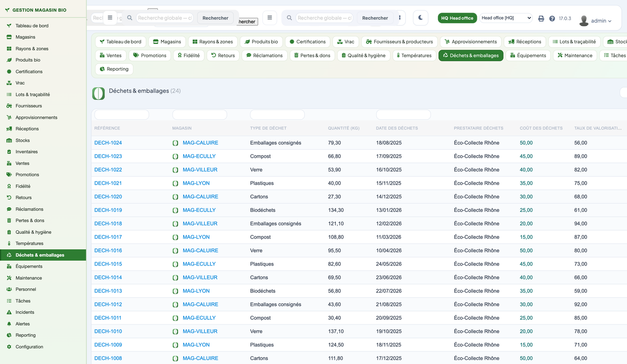627x364 pixels.
Task: Click the hamburger menu icon at far left of header
Action: 110,17
